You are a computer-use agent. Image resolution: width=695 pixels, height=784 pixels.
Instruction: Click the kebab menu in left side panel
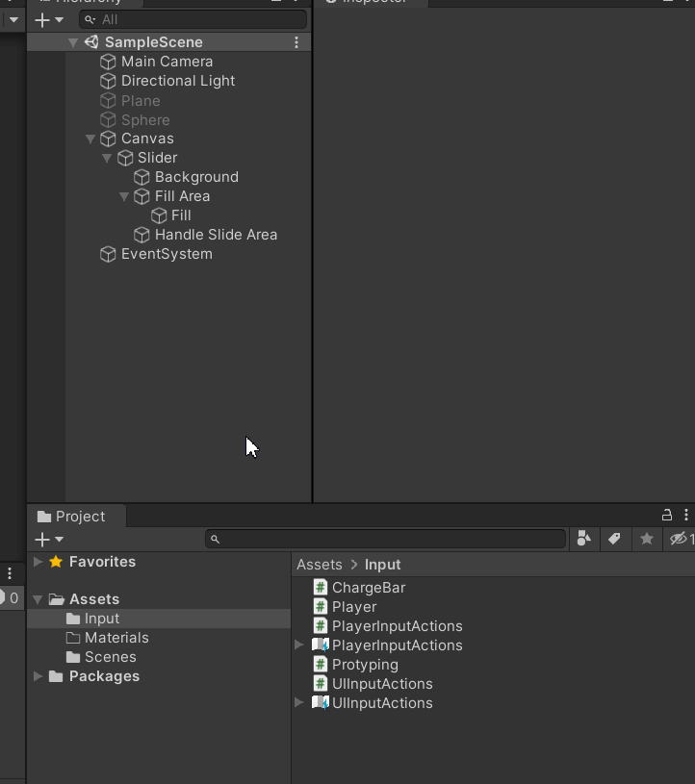(10, 573)
